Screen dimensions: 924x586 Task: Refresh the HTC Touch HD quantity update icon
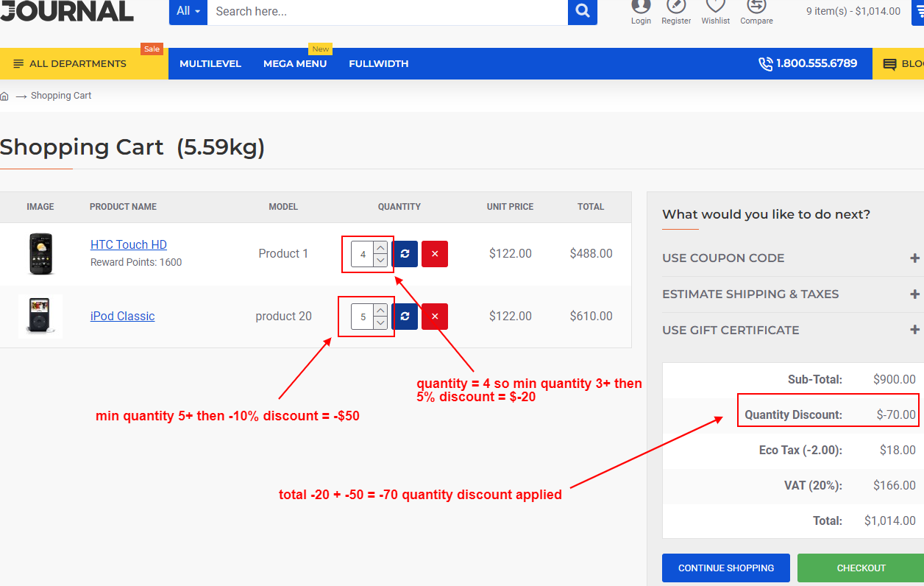(405, 253)
